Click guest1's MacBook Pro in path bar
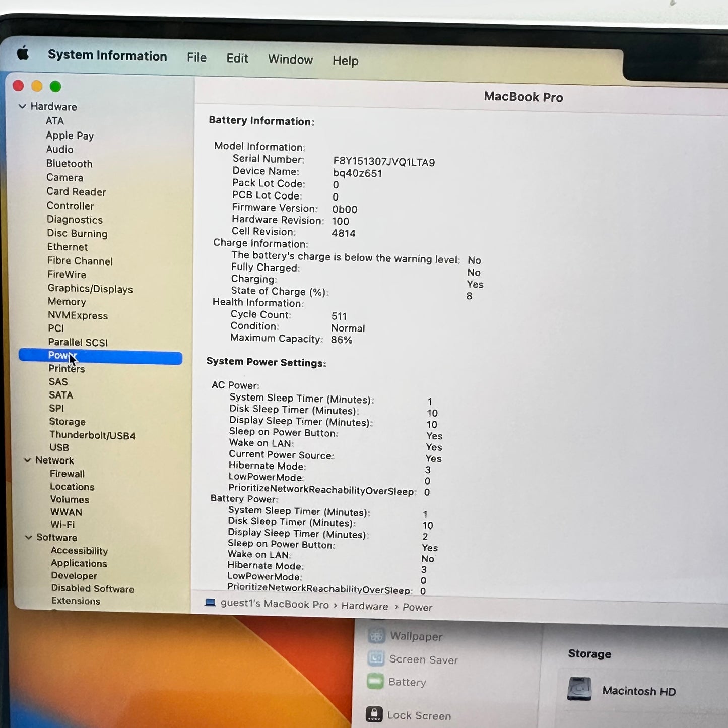Viewport: 728px width, 728px height. tap(275, 604)
